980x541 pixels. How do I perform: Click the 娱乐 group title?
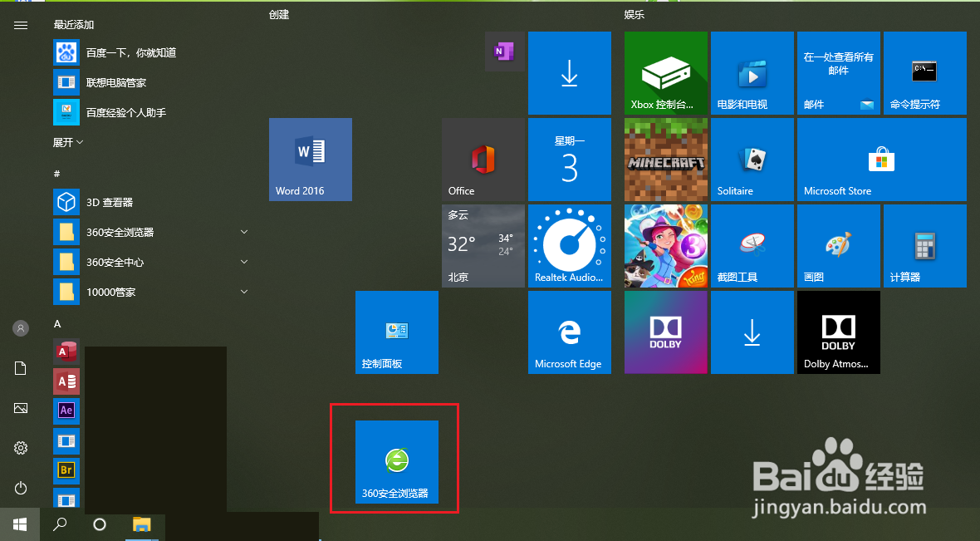tap(634, 14)
